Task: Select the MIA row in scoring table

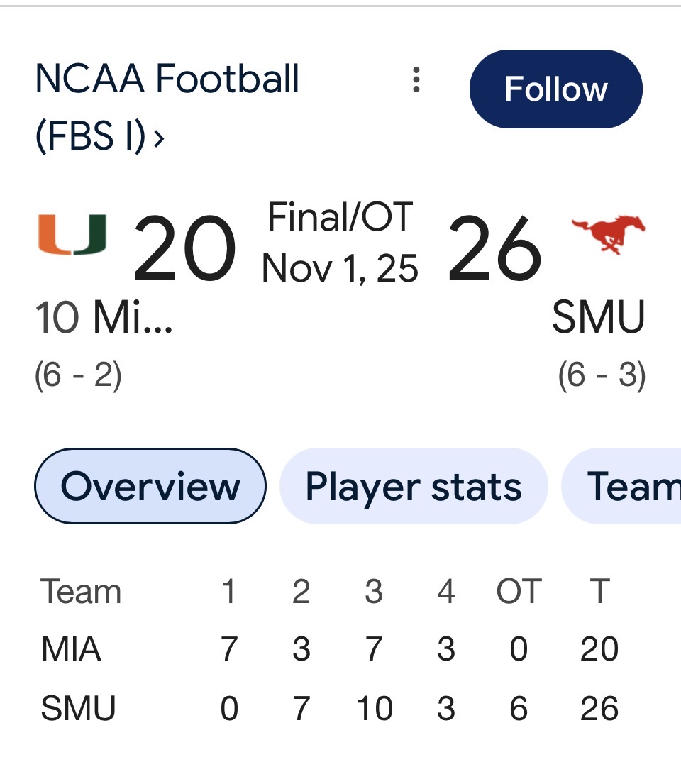Action: point(330,649)
